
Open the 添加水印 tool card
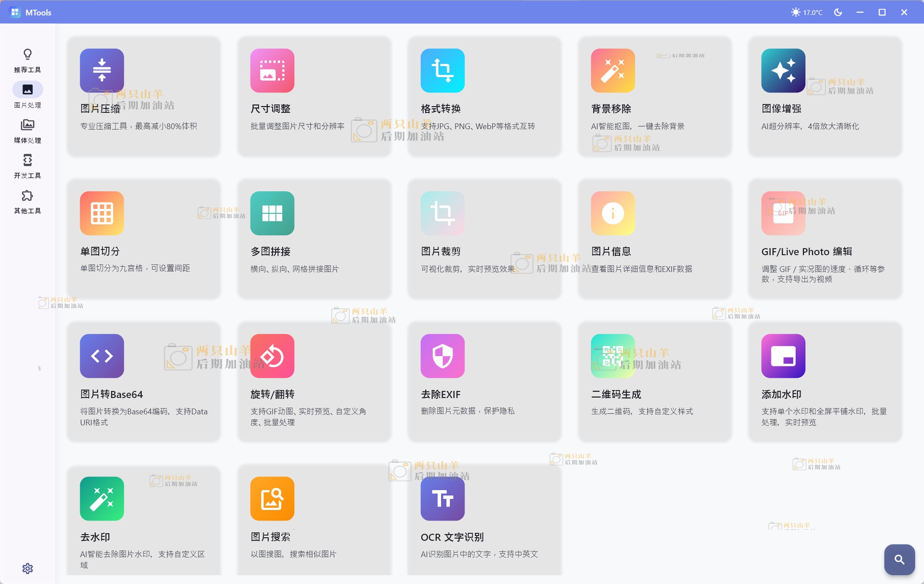[x=825, y=382]
